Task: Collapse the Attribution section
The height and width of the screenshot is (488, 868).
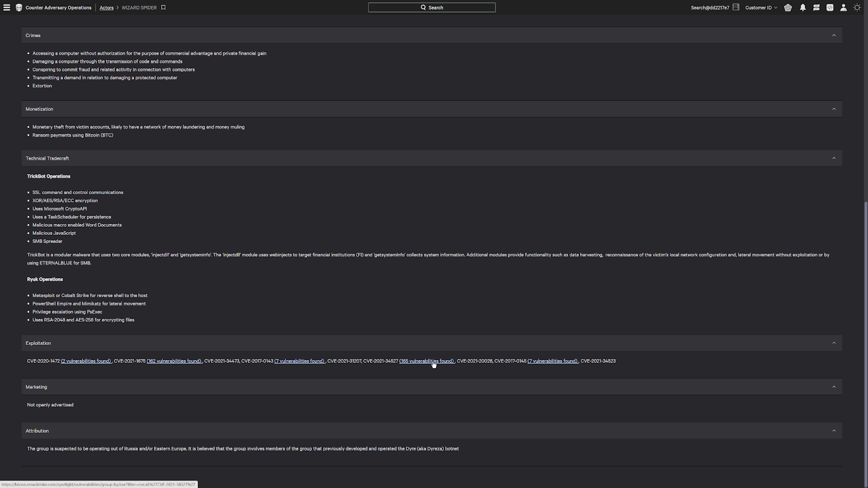Action: click(834, 431)
